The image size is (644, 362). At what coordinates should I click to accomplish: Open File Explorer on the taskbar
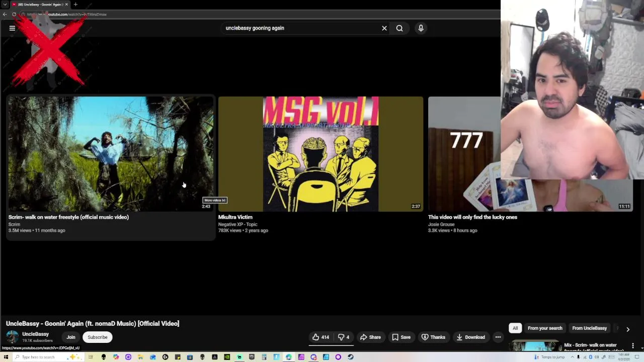coord(140,357)
